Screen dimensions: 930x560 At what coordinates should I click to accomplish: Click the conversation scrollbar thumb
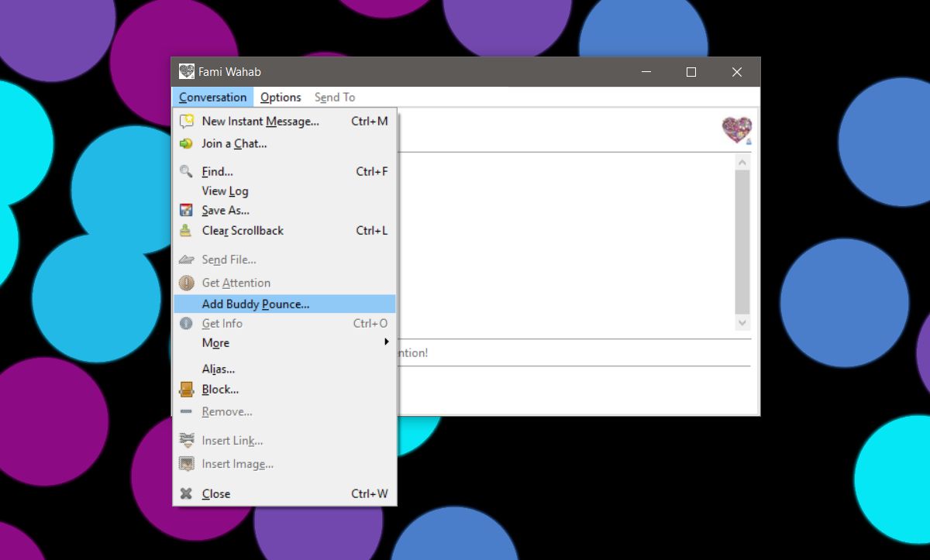click(742, 242)
